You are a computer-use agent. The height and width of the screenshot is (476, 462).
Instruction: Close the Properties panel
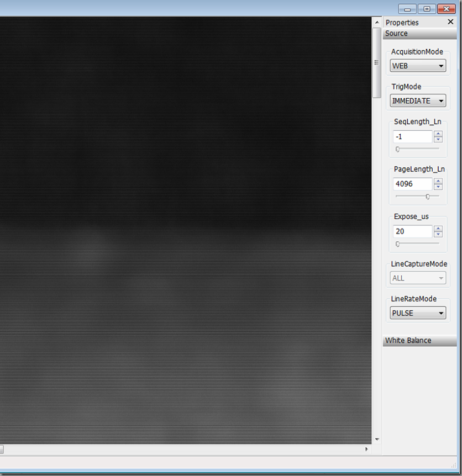pyautogui.click(x=450, y=22)
